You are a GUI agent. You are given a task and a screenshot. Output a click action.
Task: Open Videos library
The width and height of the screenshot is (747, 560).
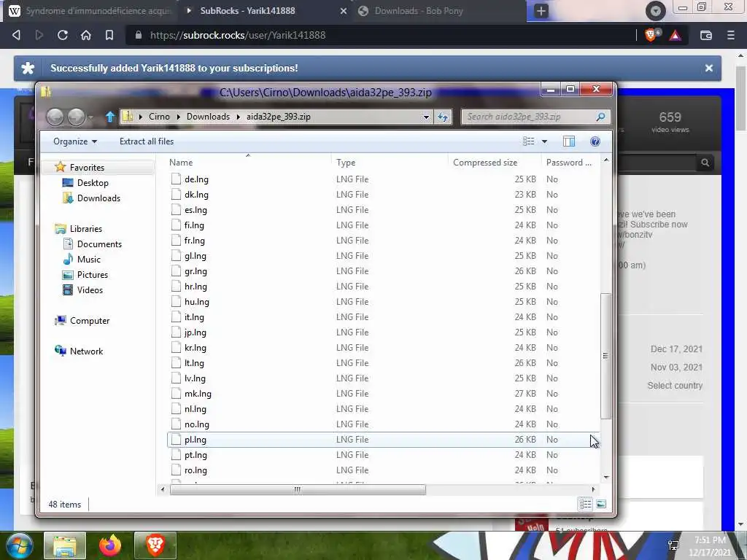pos(90,290)
